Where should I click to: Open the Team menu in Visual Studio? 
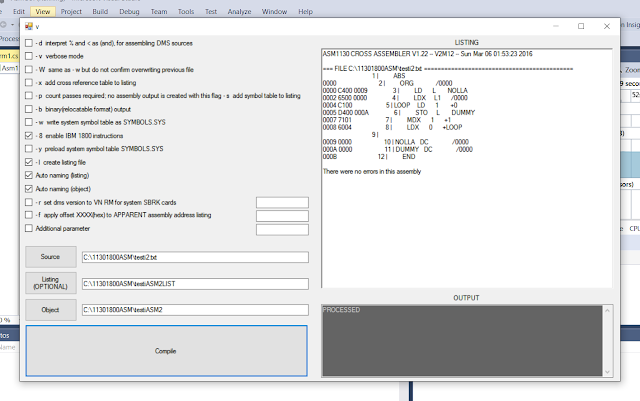point(159,11)
